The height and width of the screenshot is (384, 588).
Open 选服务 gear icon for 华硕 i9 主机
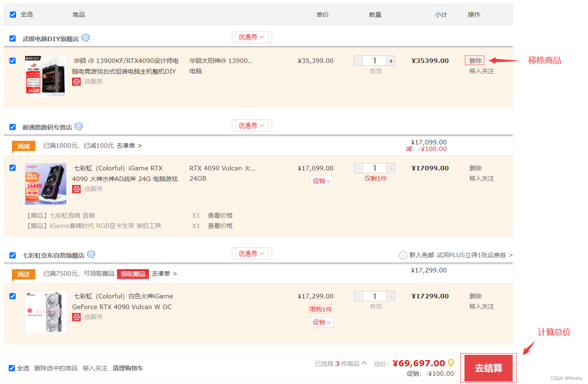(76, 81)
